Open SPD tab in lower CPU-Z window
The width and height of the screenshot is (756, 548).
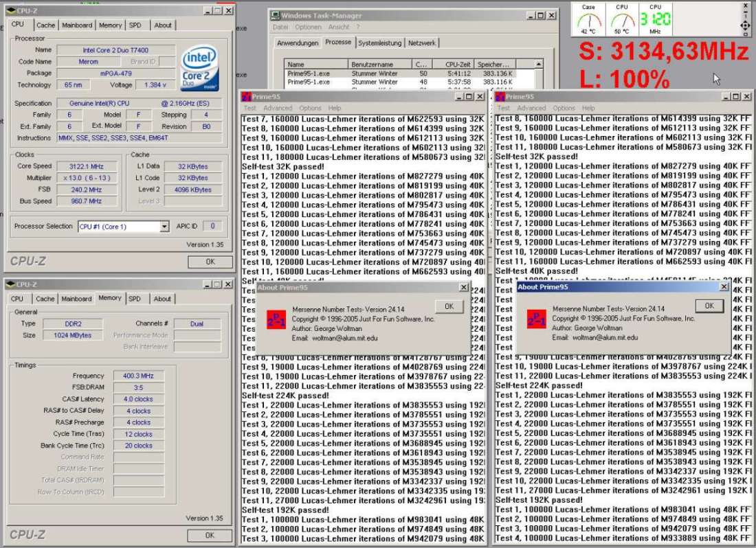point(135,299)
